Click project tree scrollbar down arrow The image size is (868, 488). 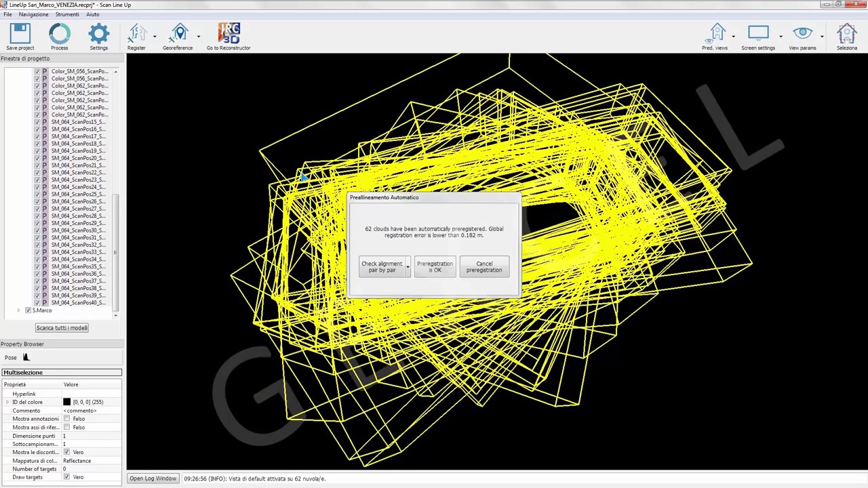(x=115, y=315)
